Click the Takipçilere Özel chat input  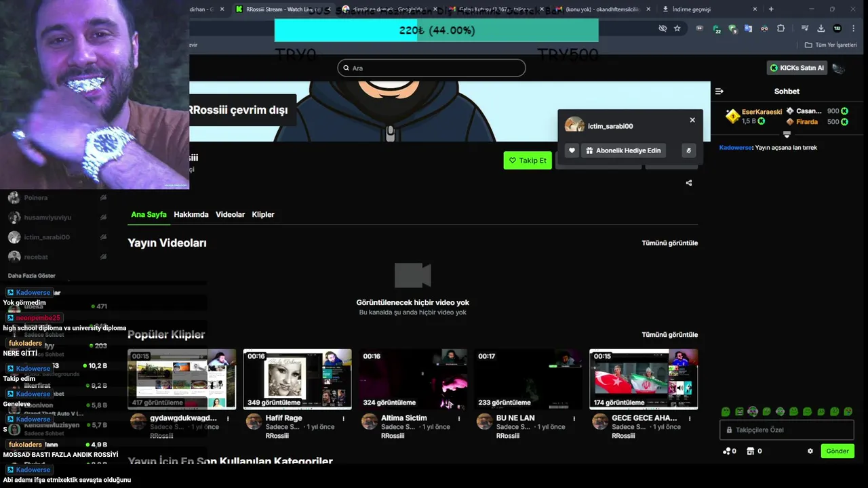[x=787, y=430]
